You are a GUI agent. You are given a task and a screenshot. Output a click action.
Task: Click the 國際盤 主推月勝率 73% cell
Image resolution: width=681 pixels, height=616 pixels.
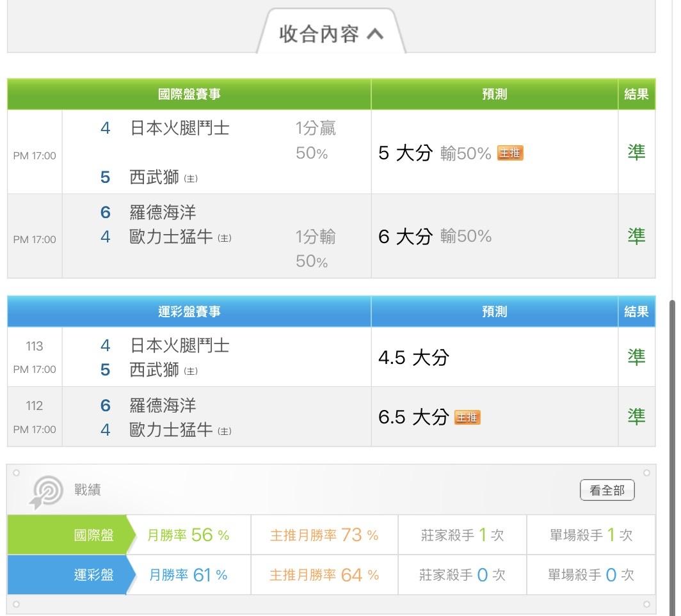coord(324,535)
